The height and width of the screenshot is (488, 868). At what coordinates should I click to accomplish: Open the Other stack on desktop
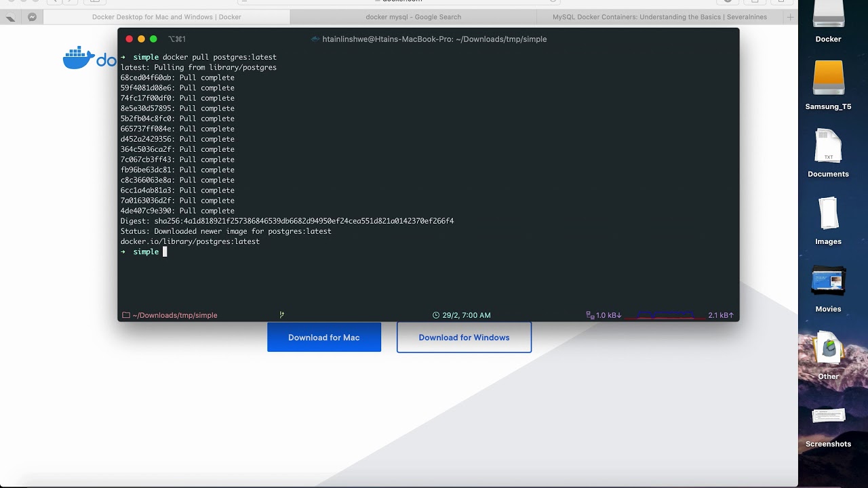[828, 349]
